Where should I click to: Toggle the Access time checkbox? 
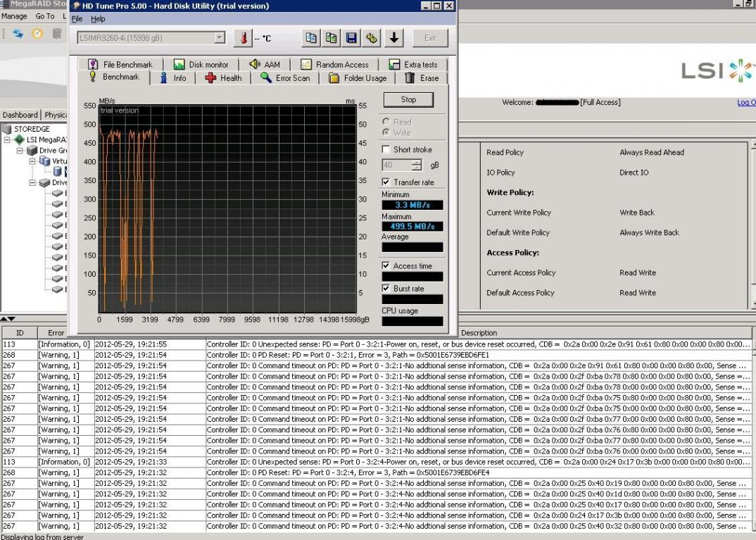click(386, 265)
